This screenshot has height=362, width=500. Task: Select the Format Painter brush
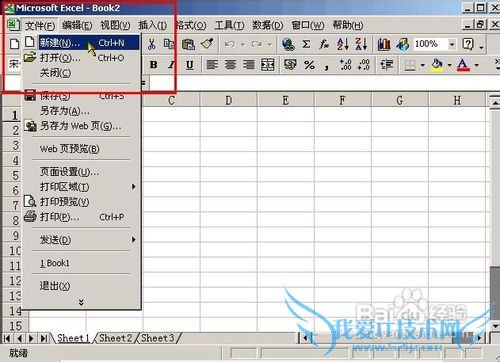207,44
